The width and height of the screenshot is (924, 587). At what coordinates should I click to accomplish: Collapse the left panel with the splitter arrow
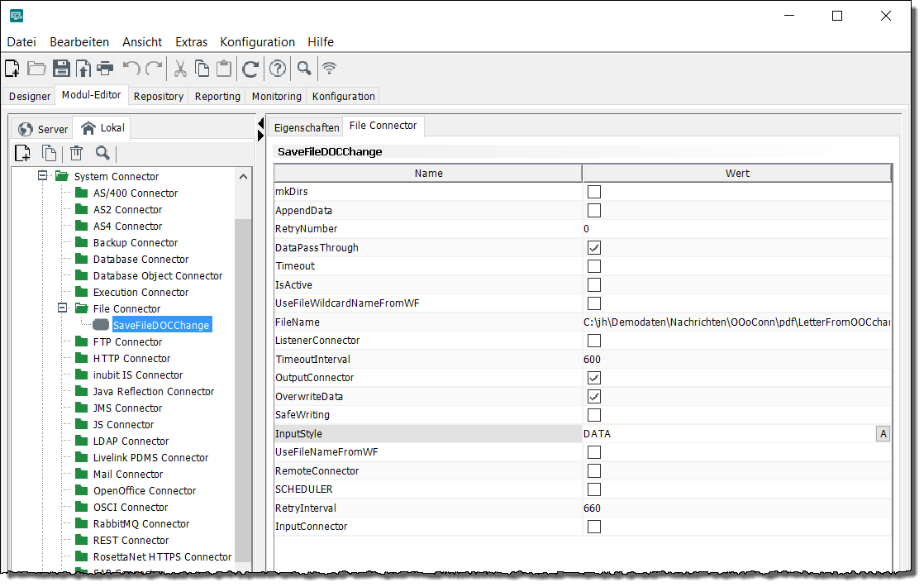tap(261, 123)
